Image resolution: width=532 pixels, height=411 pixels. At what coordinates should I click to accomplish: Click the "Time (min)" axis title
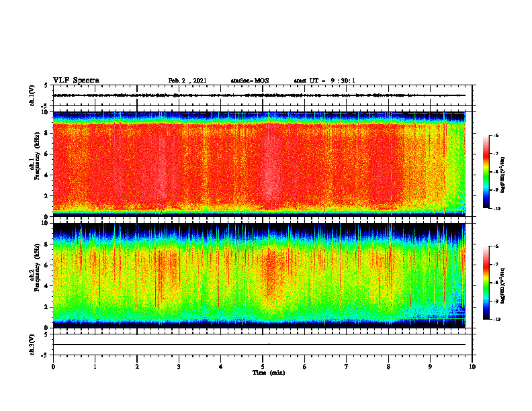point(269,373)
